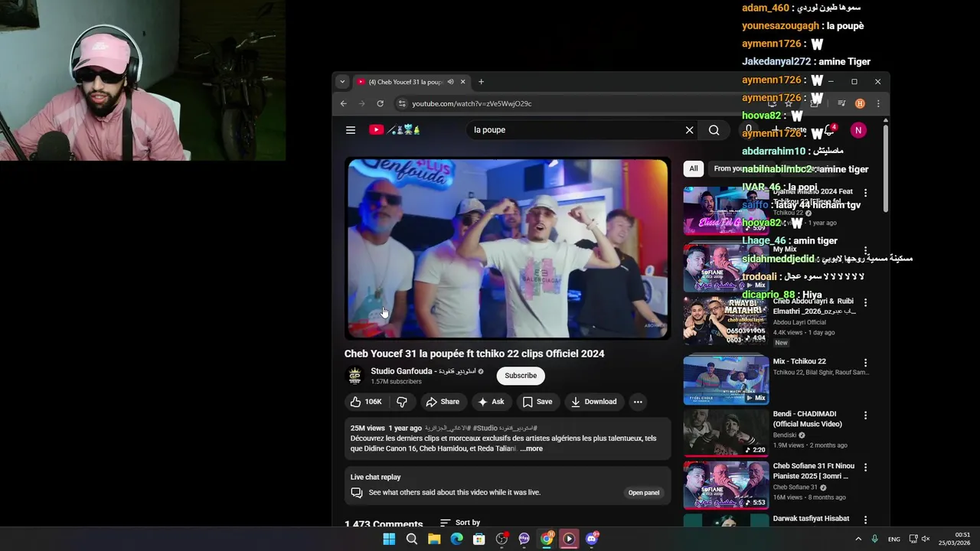Image resolution: width=980 pixels, height=551 pixels.
Task: Open taskbar clock showing 00:51
Action: coord(955,539)
